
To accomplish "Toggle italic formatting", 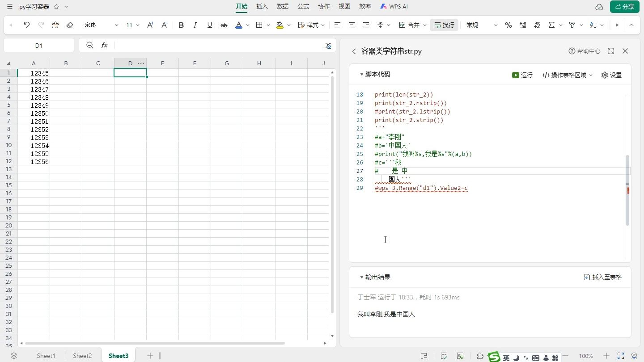I will [x=195, y=25].
